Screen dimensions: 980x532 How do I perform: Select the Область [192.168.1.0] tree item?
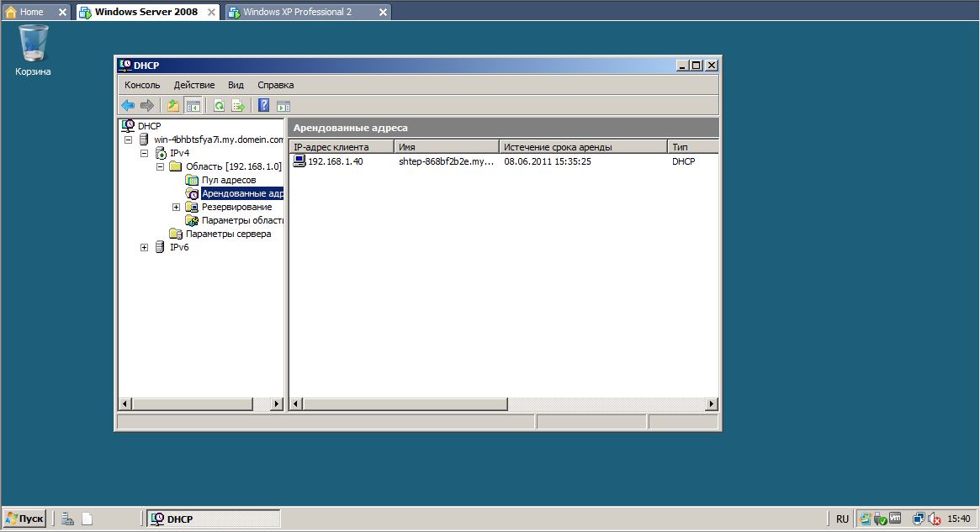point(234,166)
